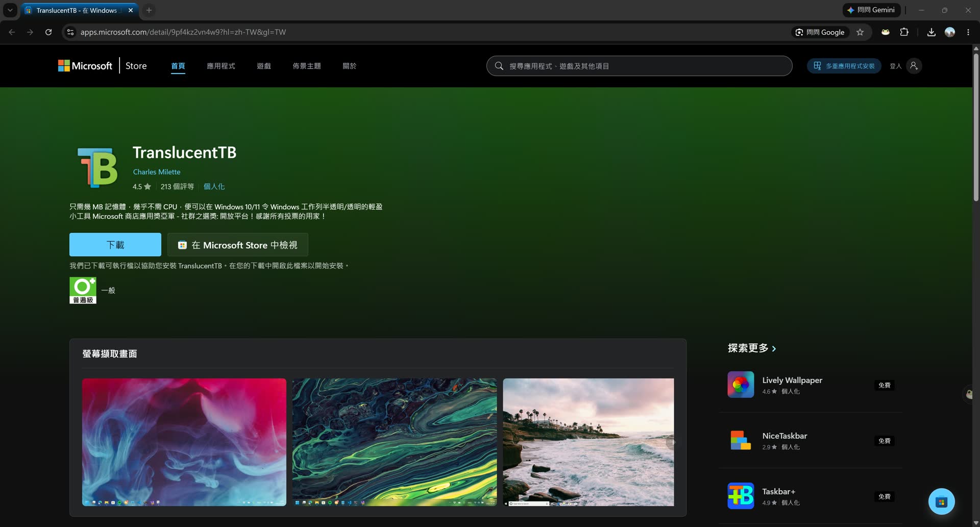This screenshot has height=527, width=980.
Task: Click 免費 badge for Lively Wallpaper
Action: coord(885,385)
